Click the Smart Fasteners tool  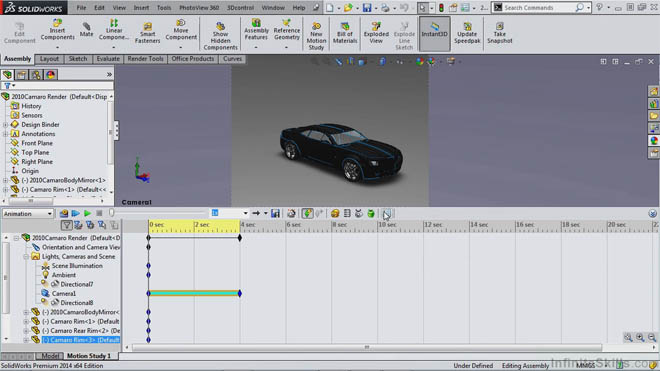147,33
